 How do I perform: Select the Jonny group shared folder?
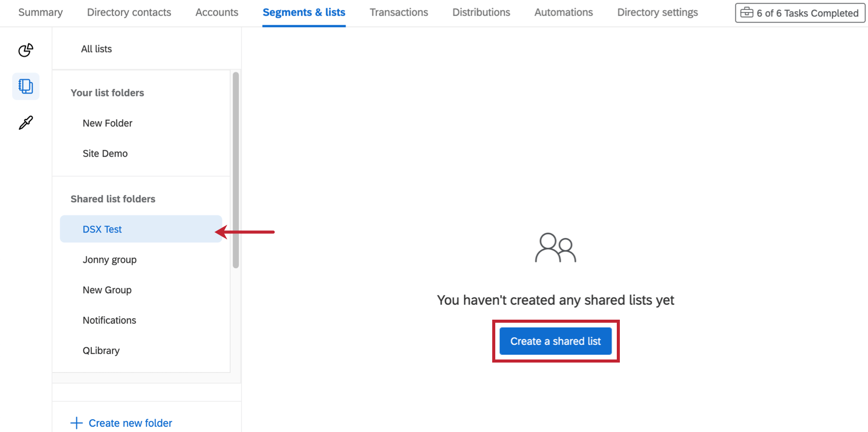110,260
